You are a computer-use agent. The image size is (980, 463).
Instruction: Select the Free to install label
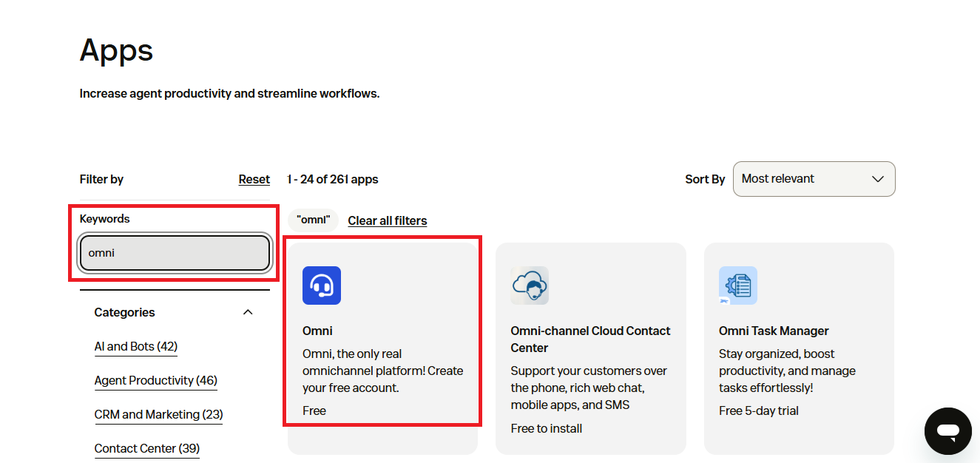pyautogui.click(x=547, y=428)
